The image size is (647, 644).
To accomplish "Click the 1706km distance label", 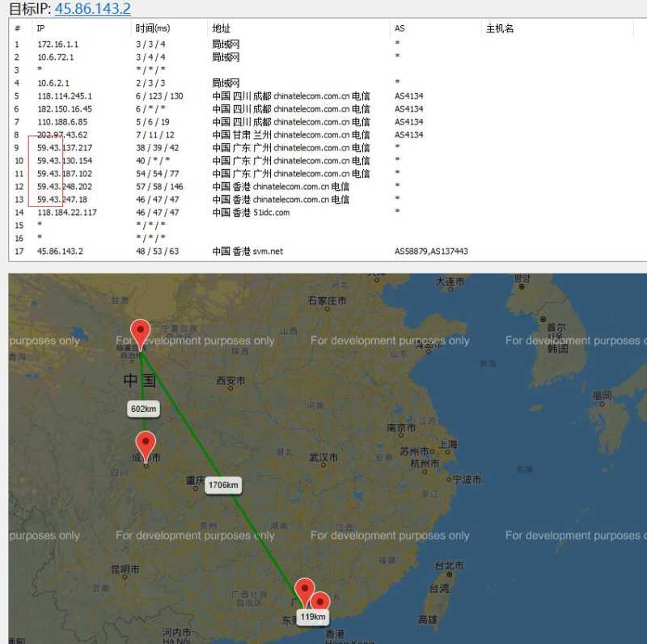I will 223,485.
